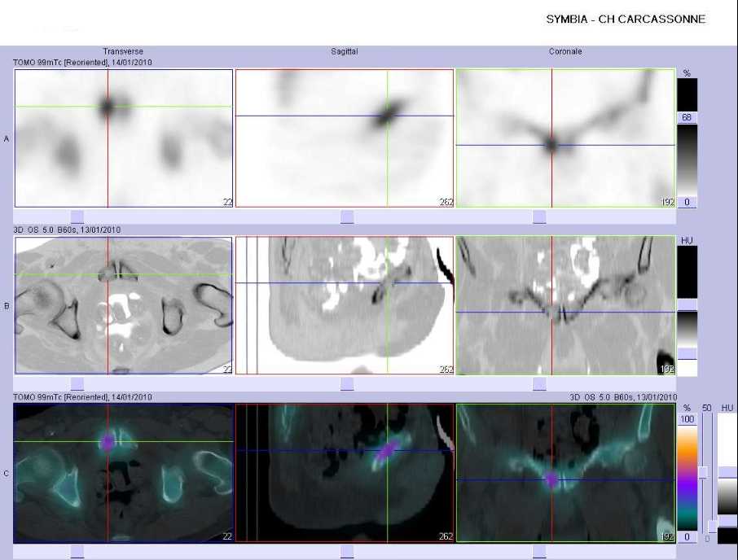Viewport: 738px width, 560px height.
Task: Select the CT transverse image in row B
Action: (x=124, y=305)
